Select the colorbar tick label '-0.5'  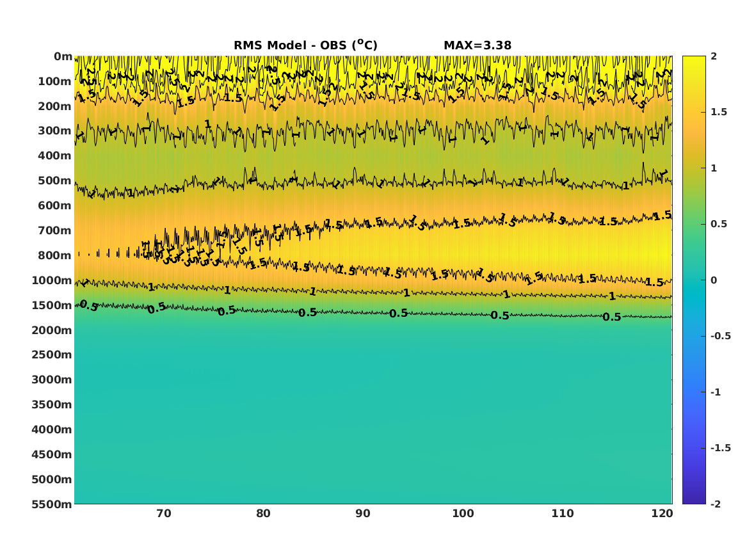720,336
